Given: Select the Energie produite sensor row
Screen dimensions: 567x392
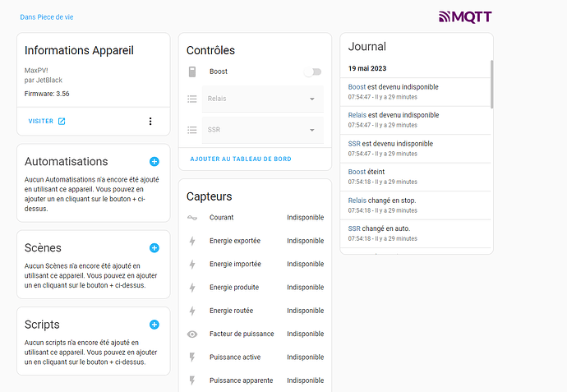Looking at the screenshot, I should [255, 288].
